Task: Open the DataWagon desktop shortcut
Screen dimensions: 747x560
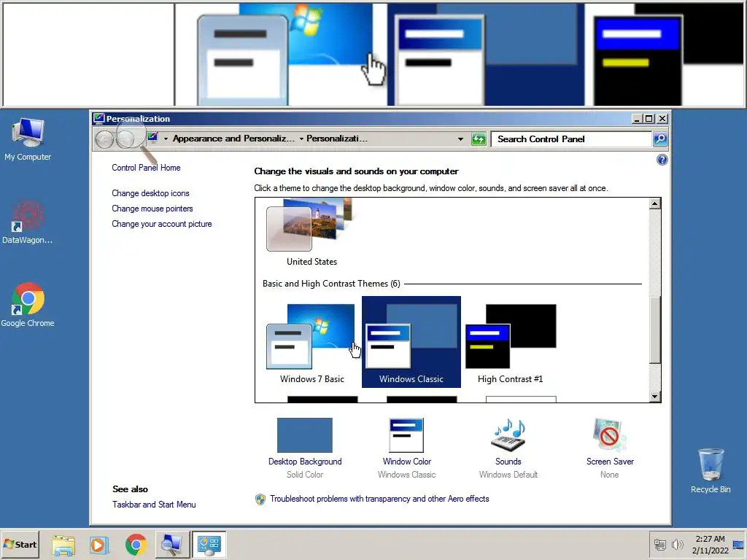Action: pos(27,222)
